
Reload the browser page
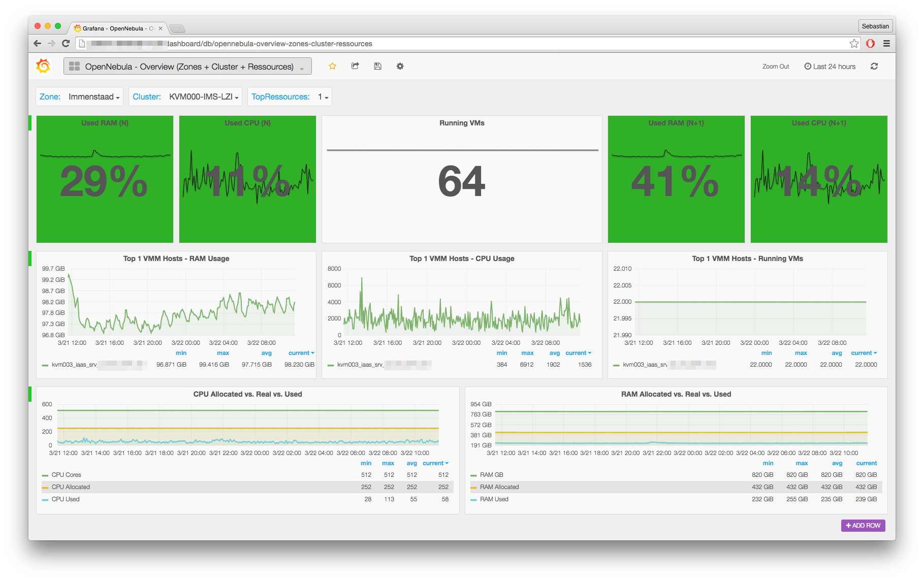tap(66, 44)
